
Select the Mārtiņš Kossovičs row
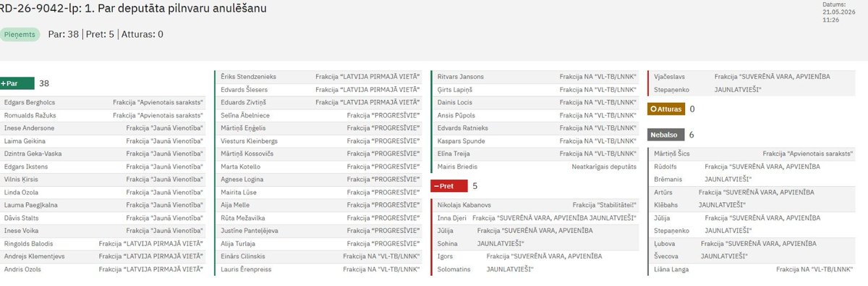tap(318, 154)
